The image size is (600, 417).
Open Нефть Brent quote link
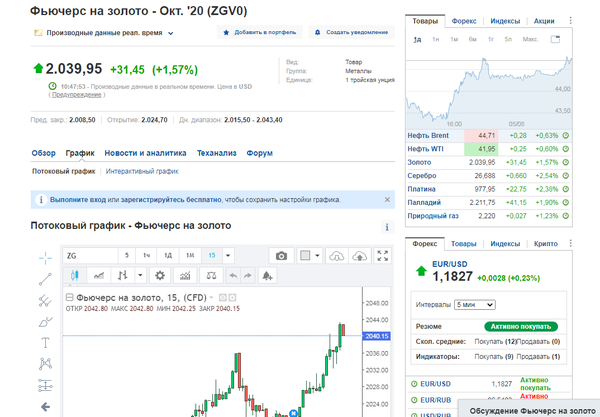coord(428,135)
